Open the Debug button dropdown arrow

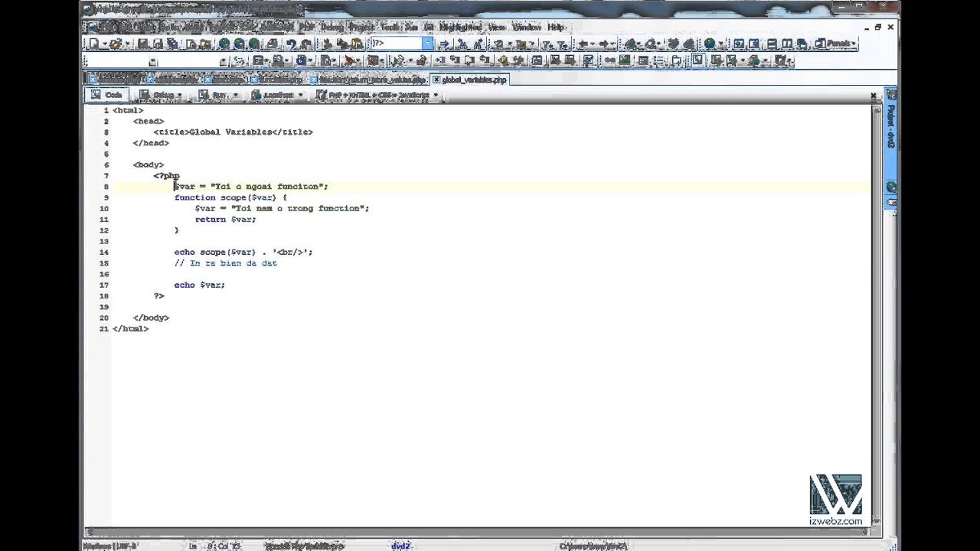point(180,95)
